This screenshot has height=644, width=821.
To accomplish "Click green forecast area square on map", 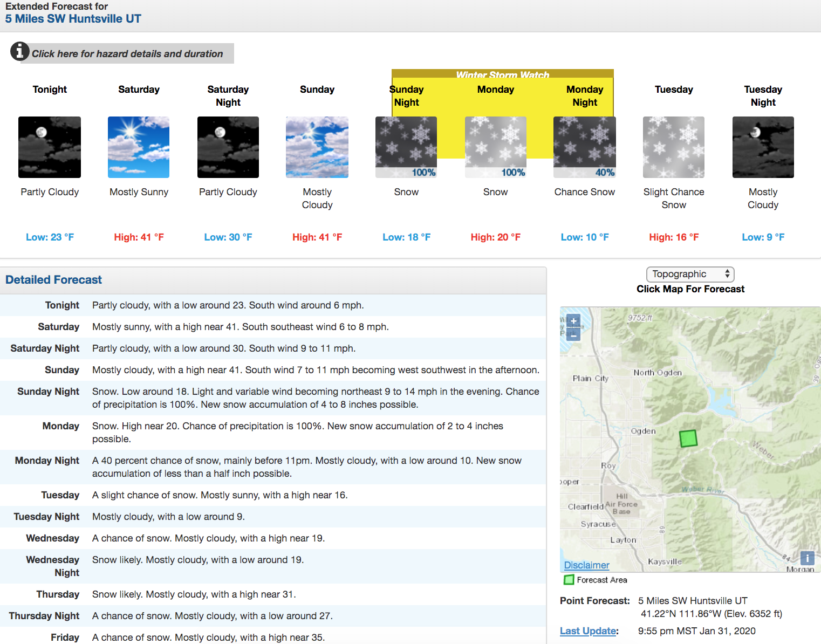I will tap(688, 438).
